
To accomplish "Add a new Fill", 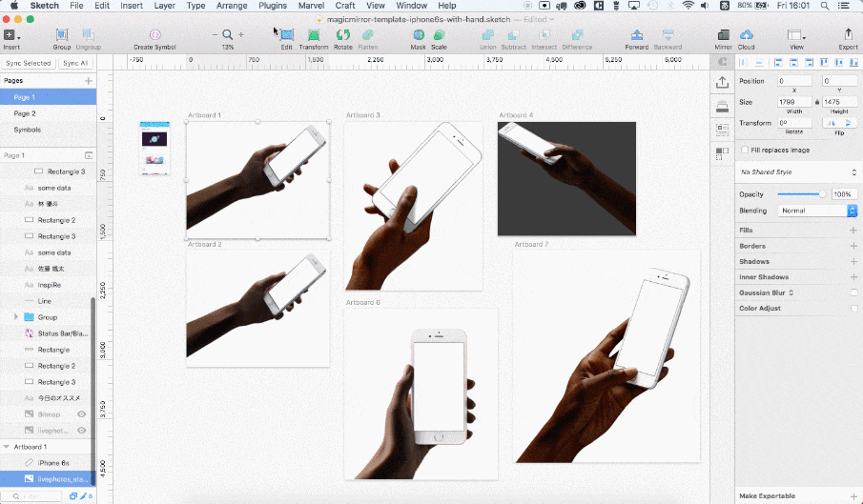I will click(853, 231).
